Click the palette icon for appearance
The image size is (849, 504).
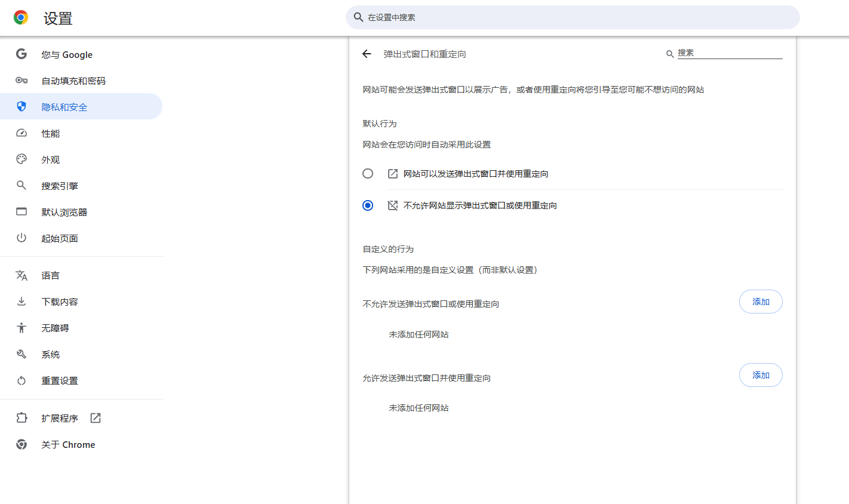[21, 159]
